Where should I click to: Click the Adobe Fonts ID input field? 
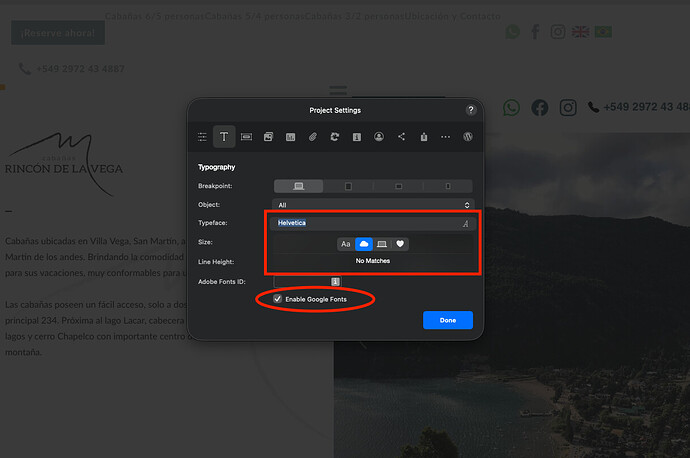pyautogui.click(x=302, y=281)
